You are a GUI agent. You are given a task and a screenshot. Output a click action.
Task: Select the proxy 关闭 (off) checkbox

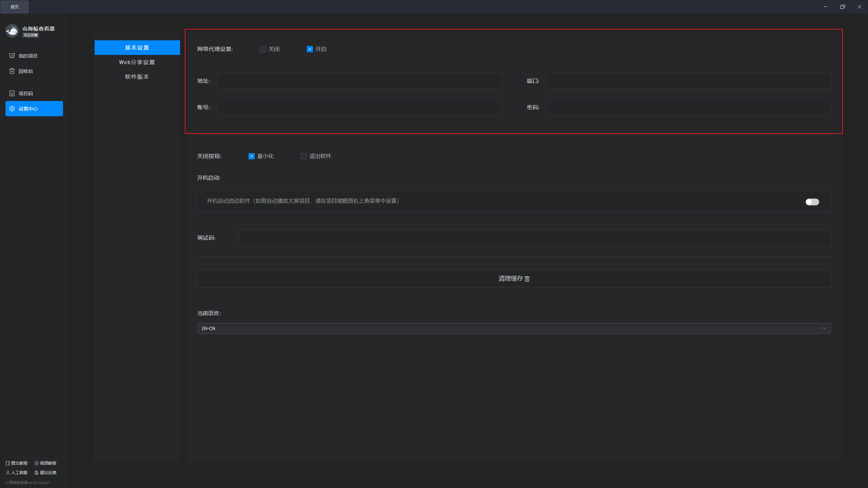[263, 49]
